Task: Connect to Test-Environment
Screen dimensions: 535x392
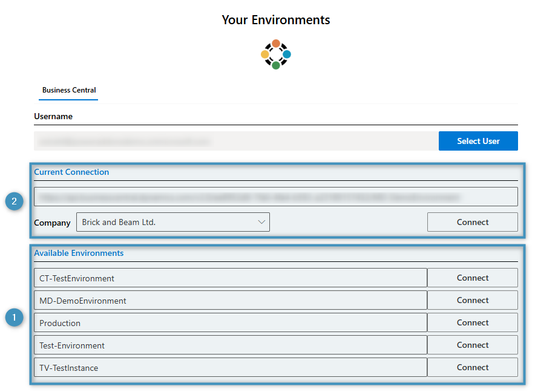Action: click(473, 345)
